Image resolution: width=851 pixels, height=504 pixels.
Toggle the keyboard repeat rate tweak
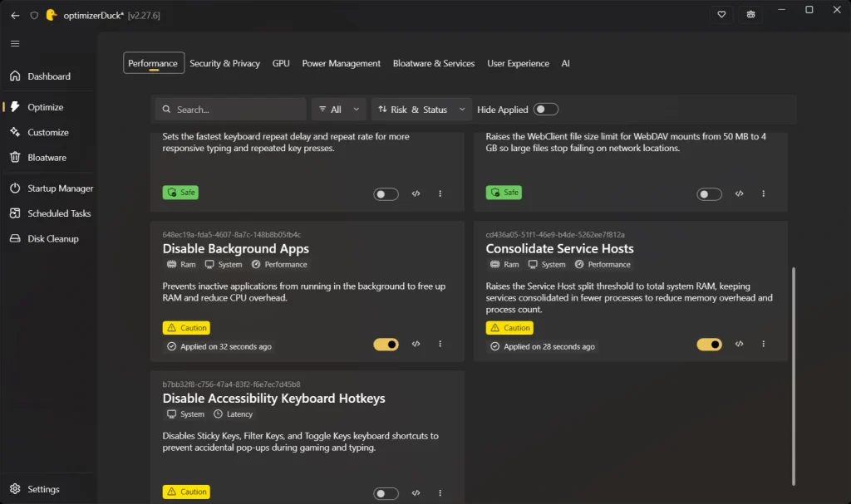coord(386,194)
